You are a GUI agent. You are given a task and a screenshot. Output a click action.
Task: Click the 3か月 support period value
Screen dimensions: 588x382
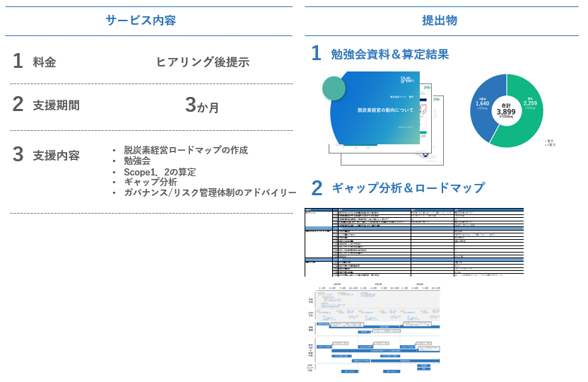click(202, 106)
